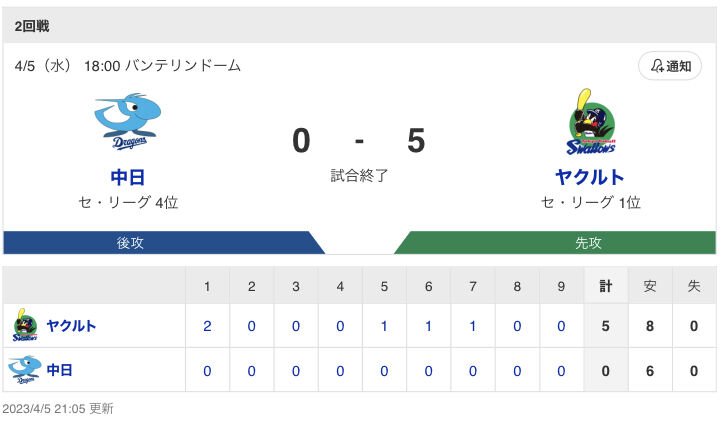
Task: Open 中日 1st inning score link
Action: (x=207, y=371)
